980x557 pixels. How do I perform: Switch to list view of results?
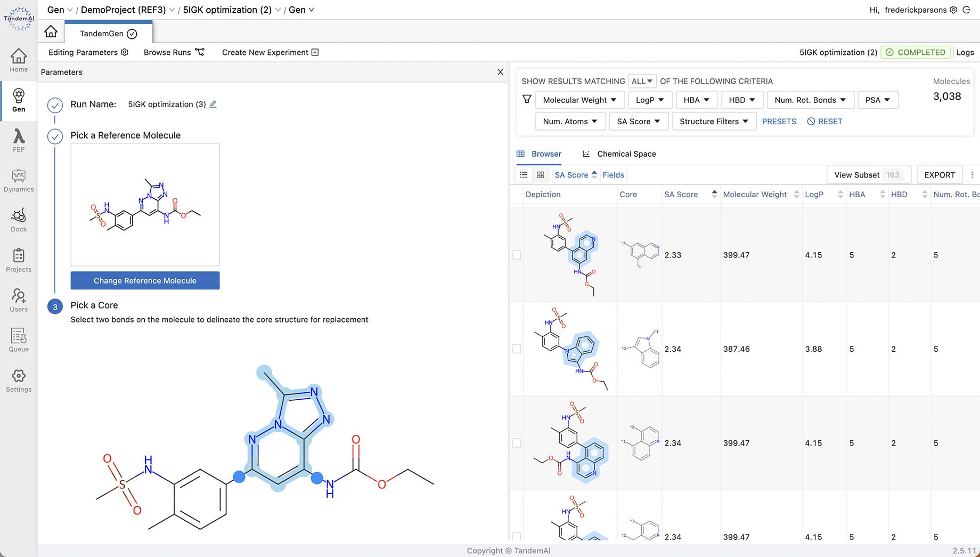[x=524, y=175]
